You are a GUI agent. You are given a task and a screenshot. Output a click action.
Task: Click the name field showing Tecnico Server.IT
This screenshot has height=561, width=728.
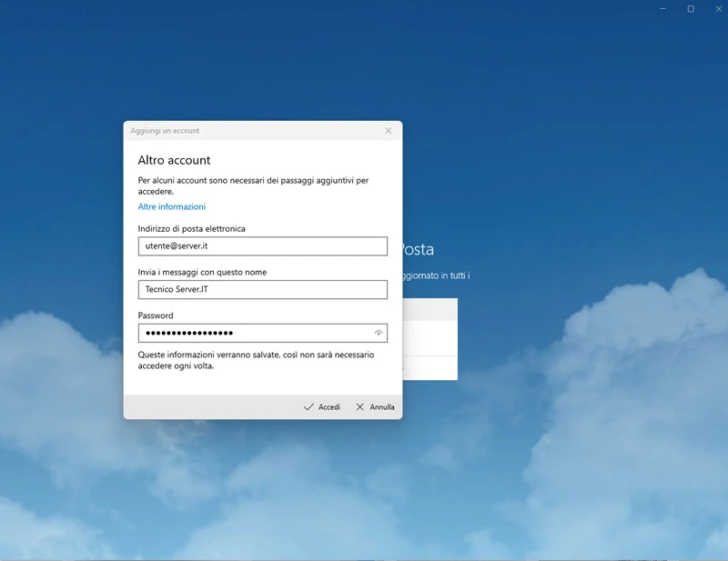pyautogui.click(x=261, y=289)
